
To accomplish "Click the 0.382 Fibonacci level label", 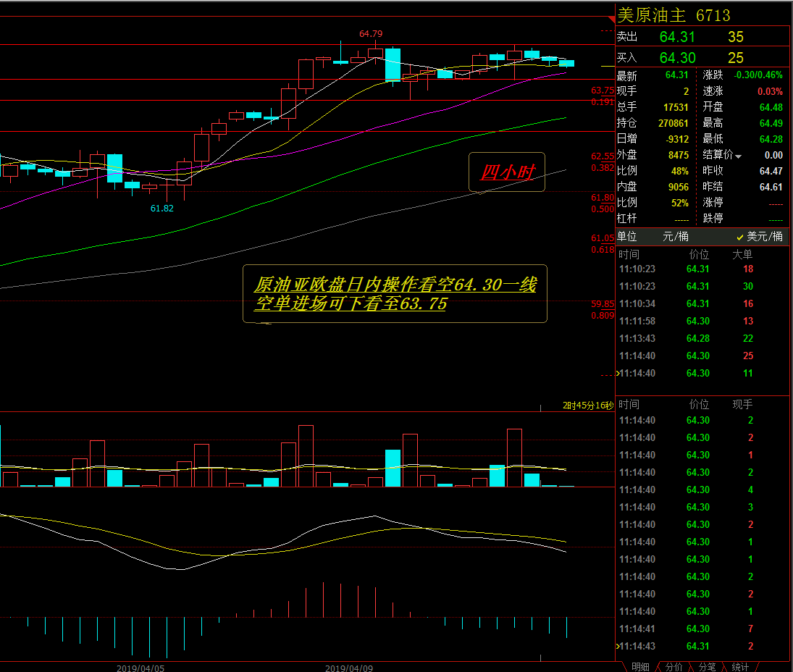I will point(603,168).
